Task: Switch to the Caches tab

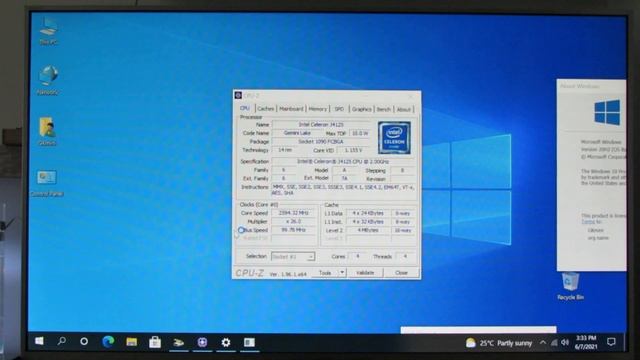Action: tap(266, 109)
